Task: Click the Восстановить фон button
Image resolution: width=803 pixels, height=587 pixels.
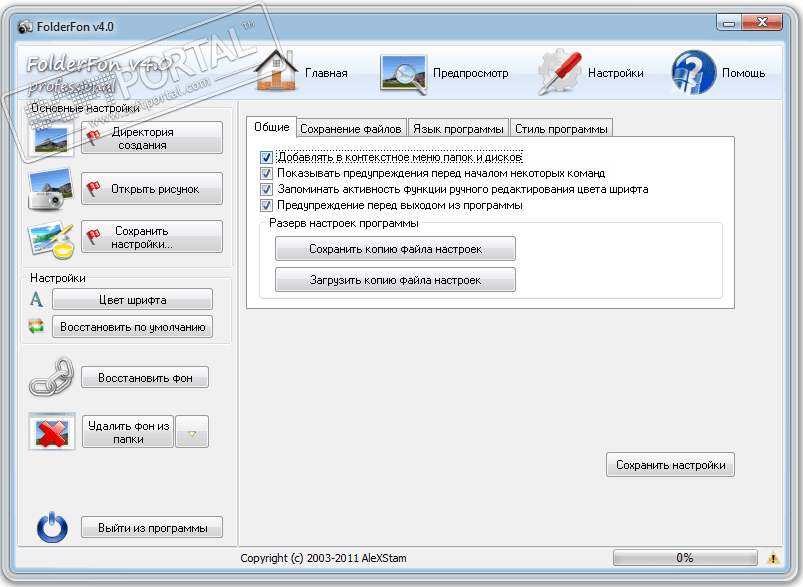Action: click(145, 378)
